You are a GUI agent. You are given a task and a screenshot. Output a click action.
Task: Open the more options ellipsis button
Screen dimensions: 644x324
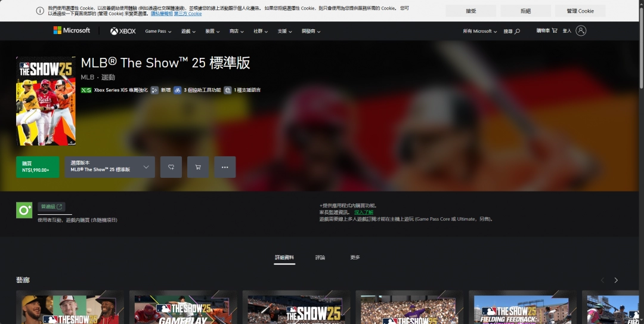tap(225, 167)
